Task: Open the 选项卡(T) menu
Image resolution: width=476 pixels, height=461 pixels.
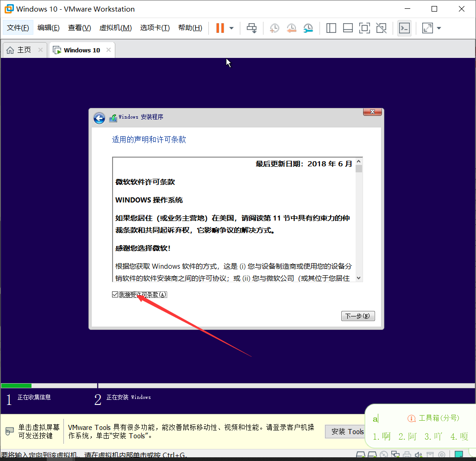Action: pos(155,28)
